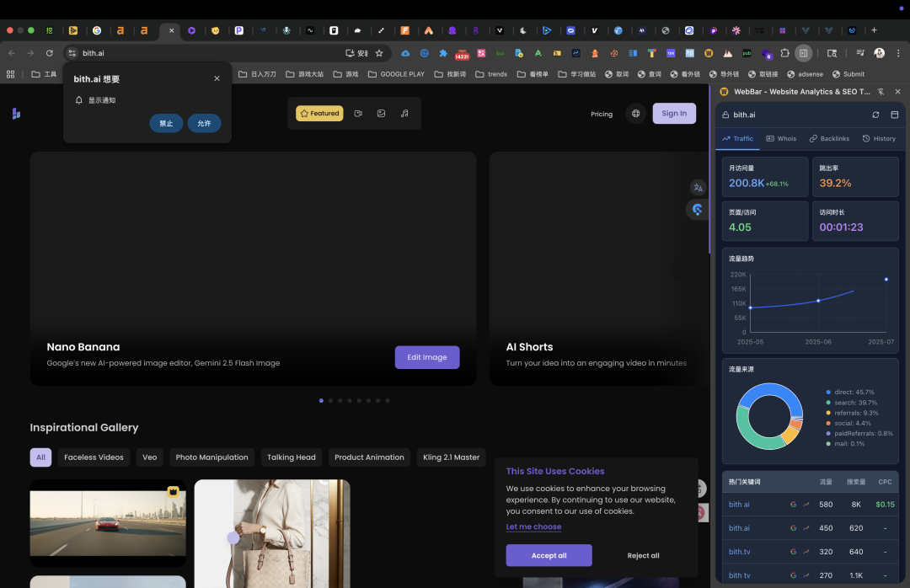Switch to the Whois tab in WebBar
Viewport: 910px width, 588px height.
781,139
